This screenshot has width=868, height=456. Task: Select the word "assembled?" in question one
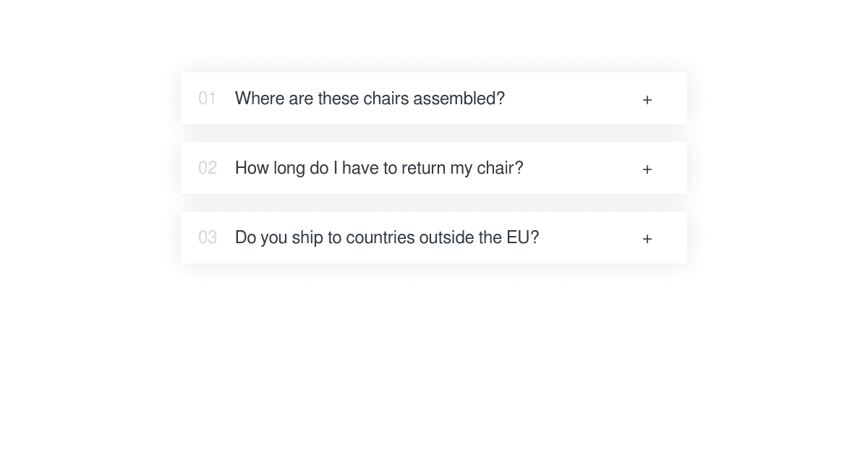(x=459, y=98)
